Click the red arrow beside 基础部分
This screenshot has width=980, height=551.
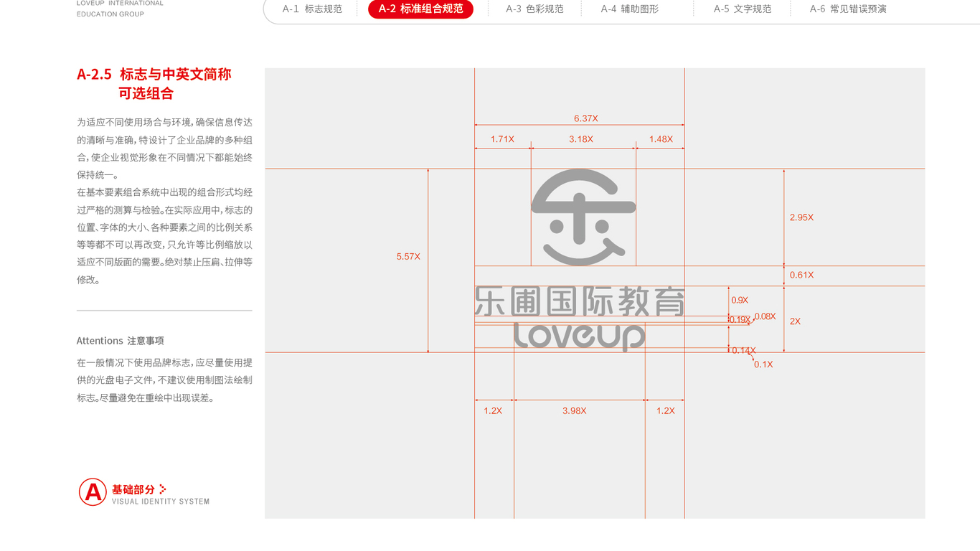tap(163, 489)
